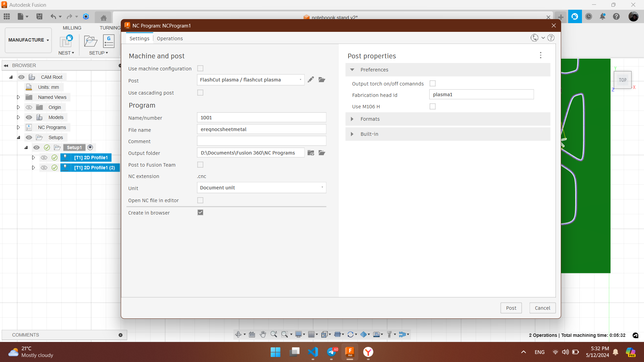Click the File name input field
This screenshot has width=644, height=362.
[261, 129]
